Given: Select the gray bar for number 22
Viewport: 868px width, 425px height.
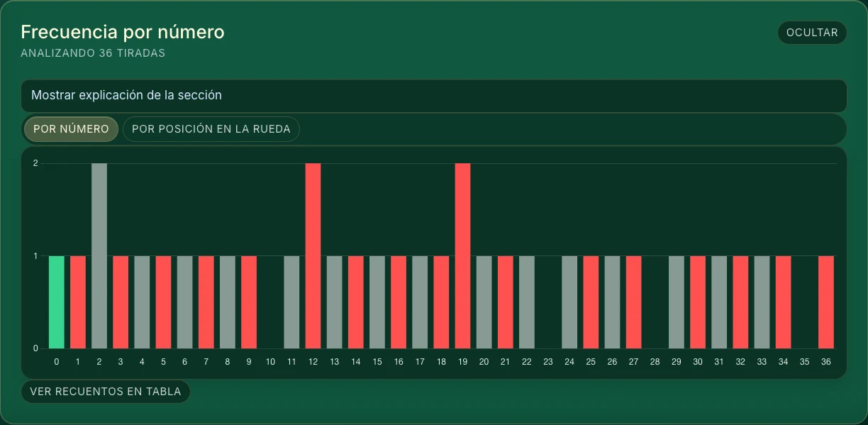Looking at the screenshot, I should [527, 302].
